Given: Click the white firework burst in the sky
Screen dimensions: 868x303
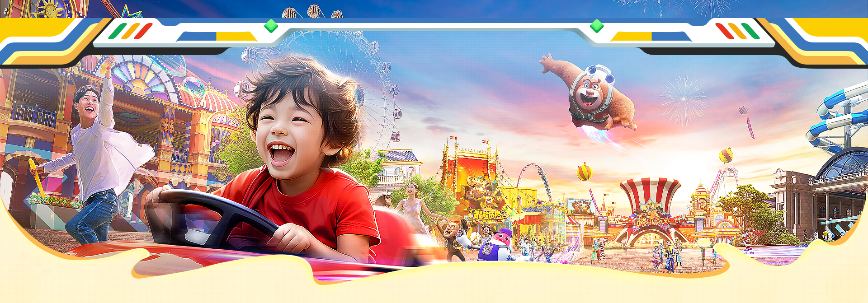Looking at the screenshot, I should click(683, 100).
